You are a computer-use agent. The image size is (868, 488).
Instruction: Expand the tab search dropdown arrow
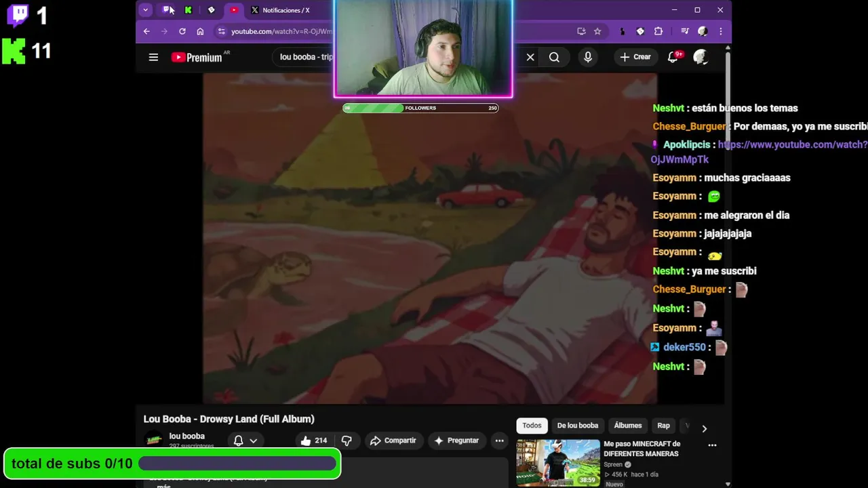pos(145,10)
